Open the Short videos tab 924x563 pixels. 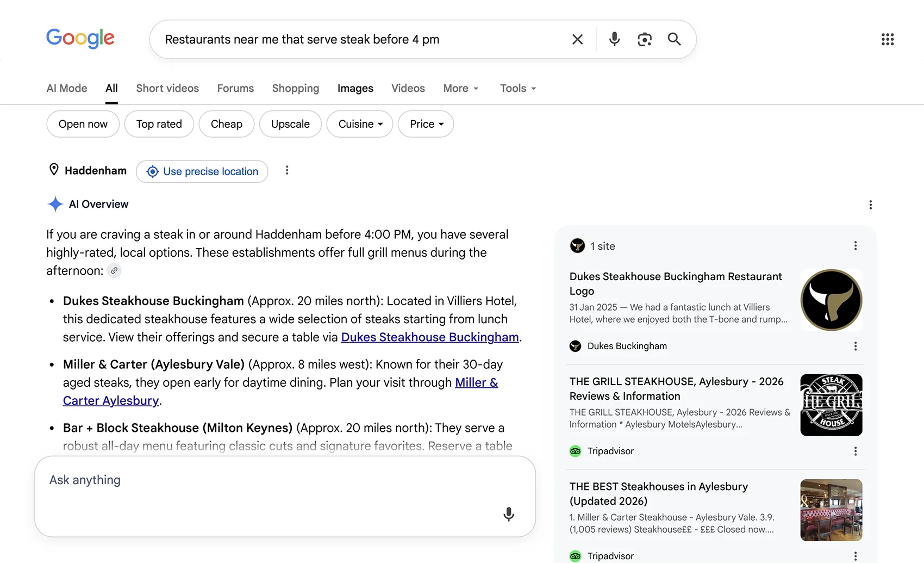coord(167,88)
